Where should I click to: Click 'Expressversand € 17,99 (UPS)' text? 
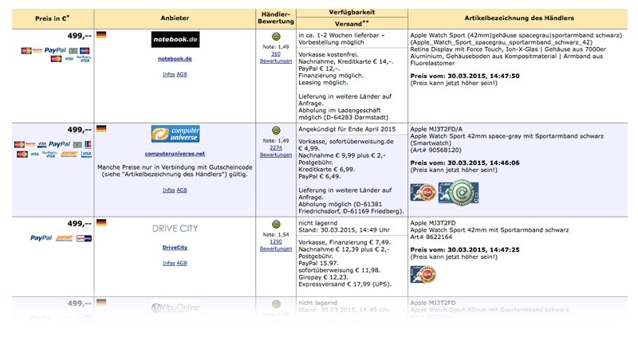pos(345,284)
